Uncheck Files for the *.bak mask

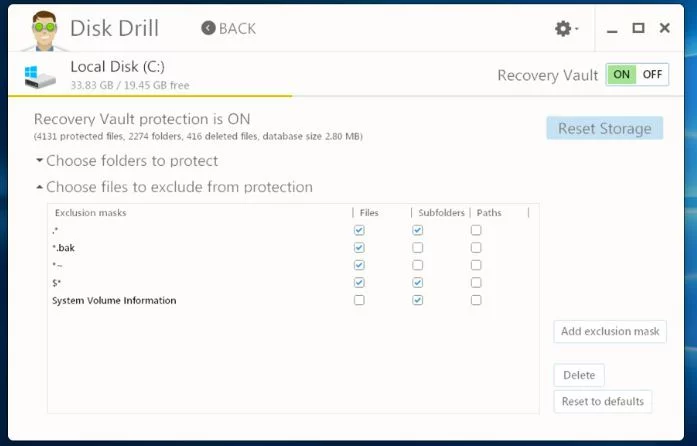pos(359,248)
